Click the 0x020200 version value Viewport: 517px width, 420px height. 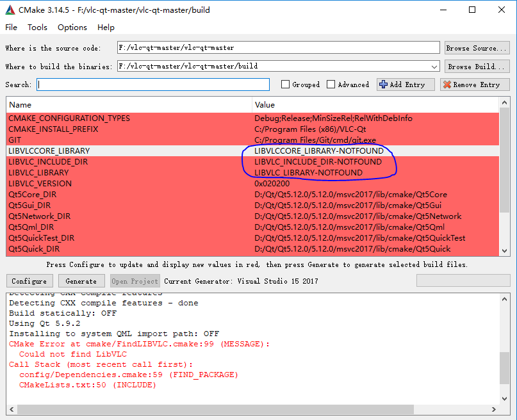pos(272,184)
